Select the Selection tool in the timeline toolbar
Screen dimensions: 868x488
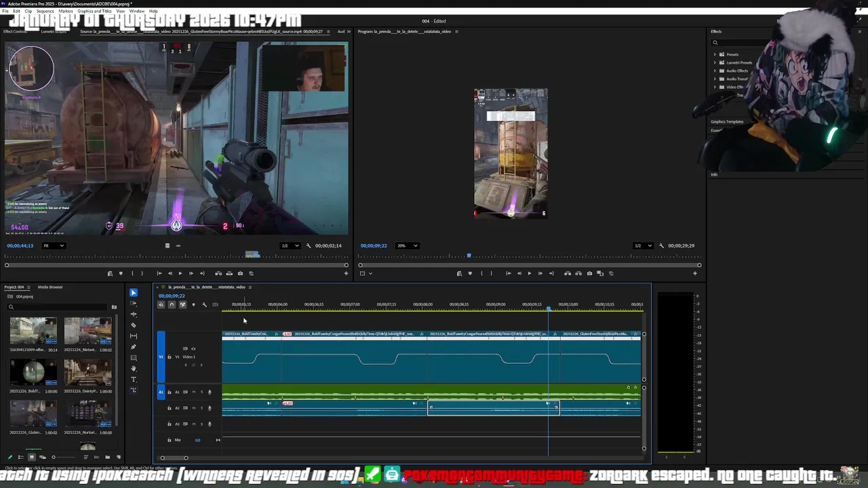point(133,293)
